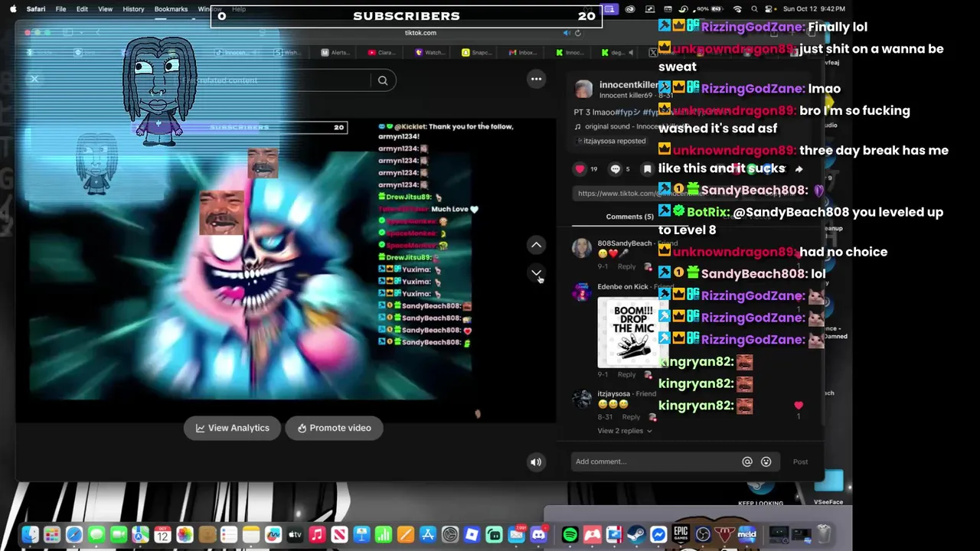The height and width of the screenshot is (551, 980).
Task: Mute the tab audio in address bar
Action: click(x=567, y=33)
